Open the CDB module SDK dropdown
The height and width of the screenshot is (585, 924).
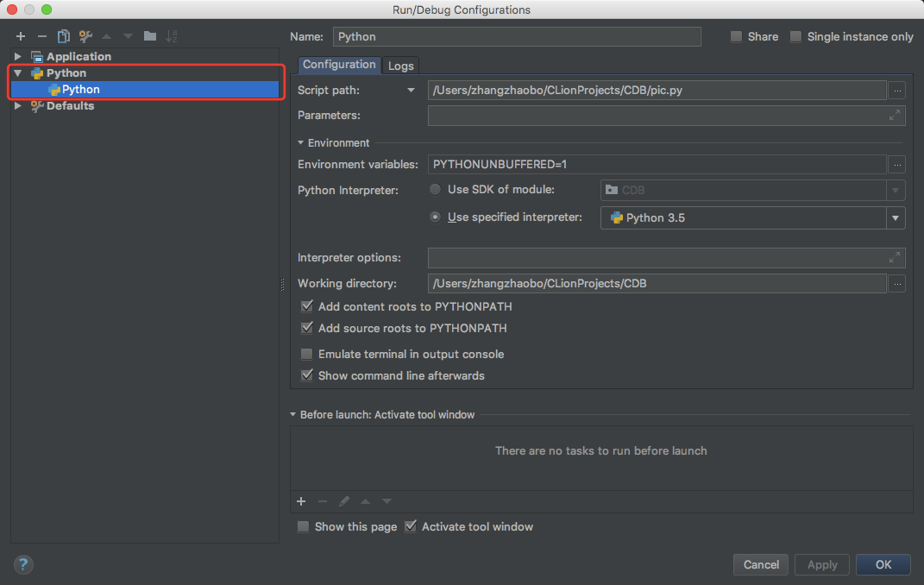click(x=896, y=191)
